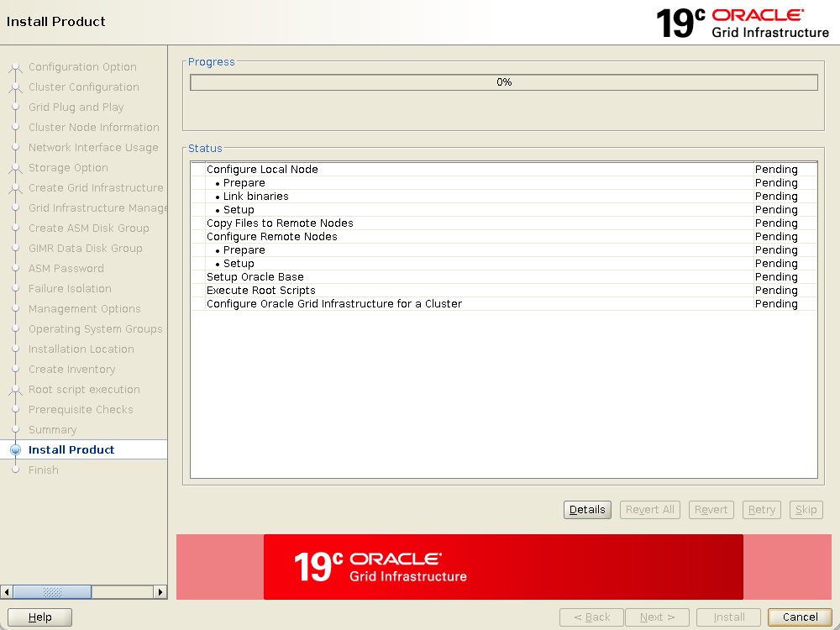
Task: Go to Storage Option step
Action: pyautogui.click(x=68, y=168)
